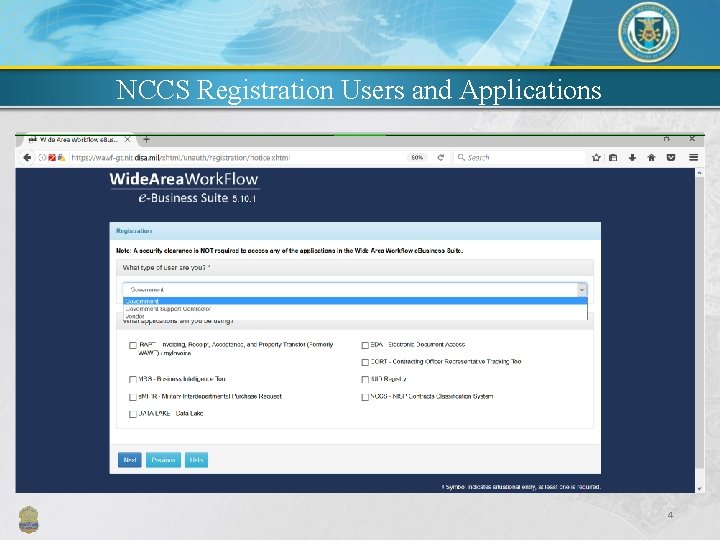Image resolution: width=720 pixels, height=540 pixels.
Task: Go to the browser home page icon
Action: (651, 158)
